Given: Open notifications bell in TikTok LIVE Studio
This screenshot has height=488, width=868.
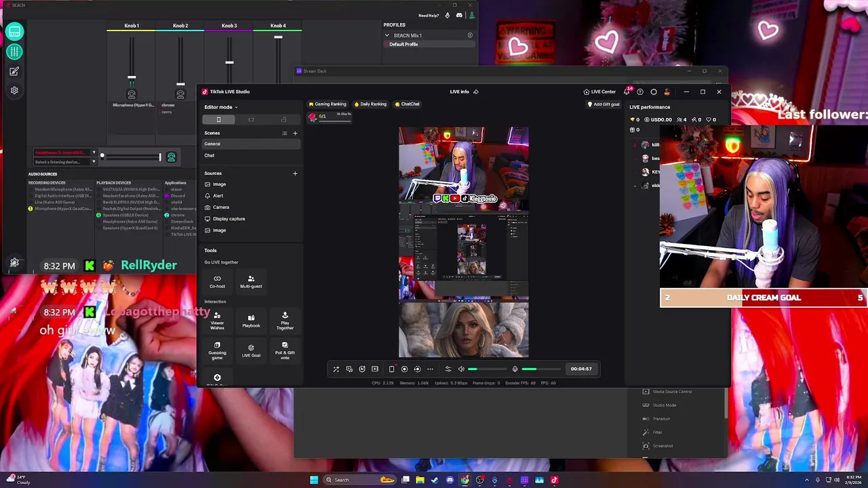Looking at the screenshot, I should click(627, 91).
